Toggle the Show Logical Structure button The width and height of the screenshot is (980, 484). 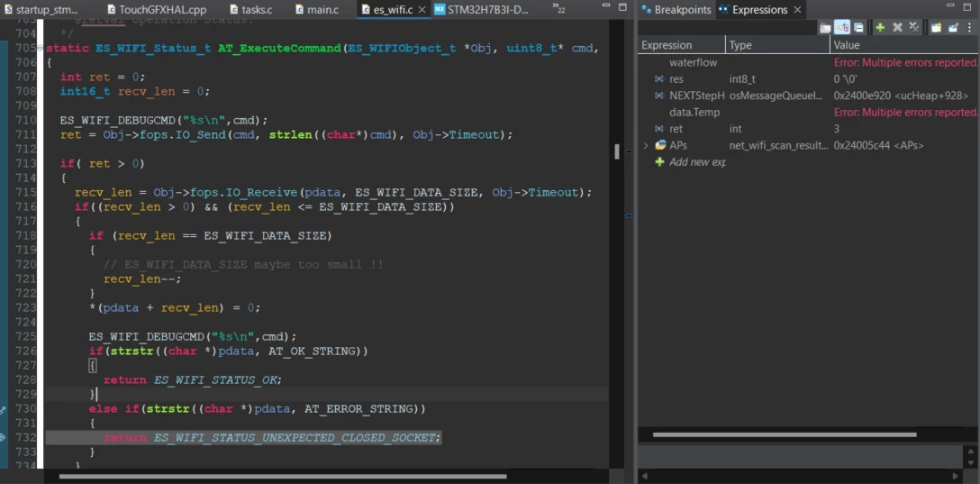842,28
